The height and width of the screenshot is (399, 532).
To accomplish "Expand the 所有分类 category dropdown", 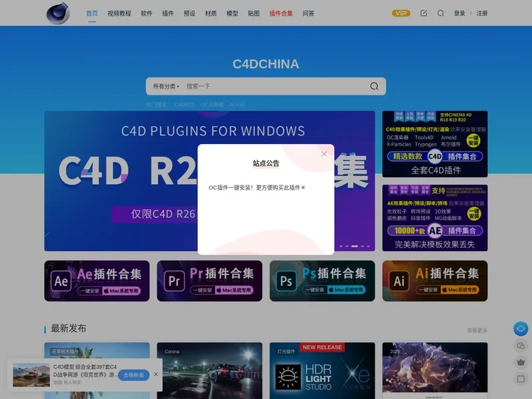I will pyautogui.click(x=166, y=86).
